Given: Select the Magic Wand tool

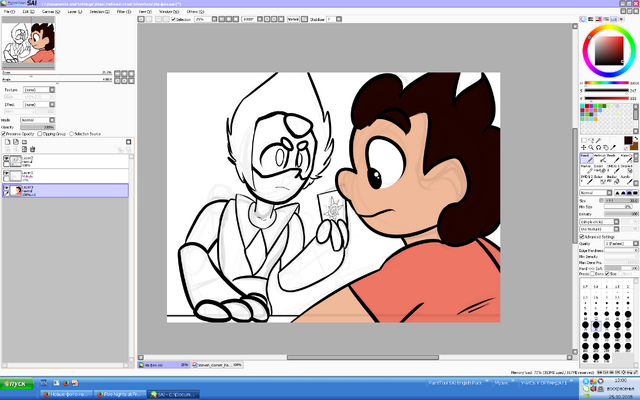Looking at the screenshot, I should pos(598,140).
